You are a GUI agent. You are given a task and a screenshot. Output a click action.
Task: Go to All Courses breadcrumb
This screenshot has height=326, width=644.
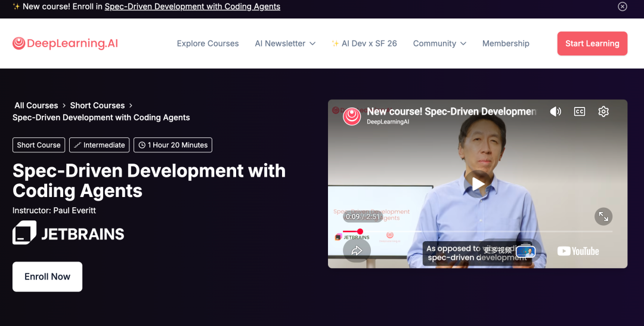(36, 105)
